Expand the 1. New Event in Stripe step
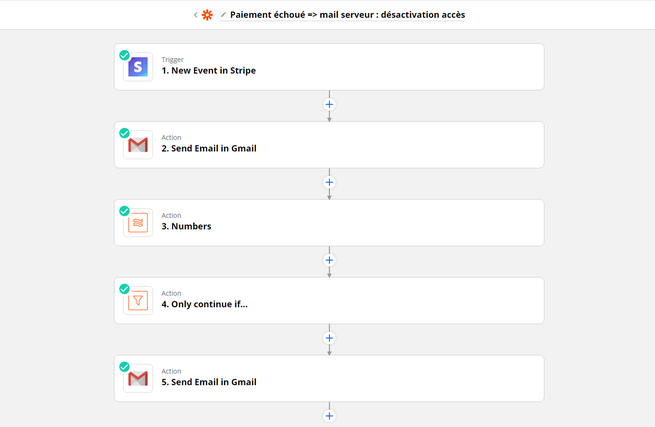This screenshot has width=655, height=427. (x=329, y=67)
